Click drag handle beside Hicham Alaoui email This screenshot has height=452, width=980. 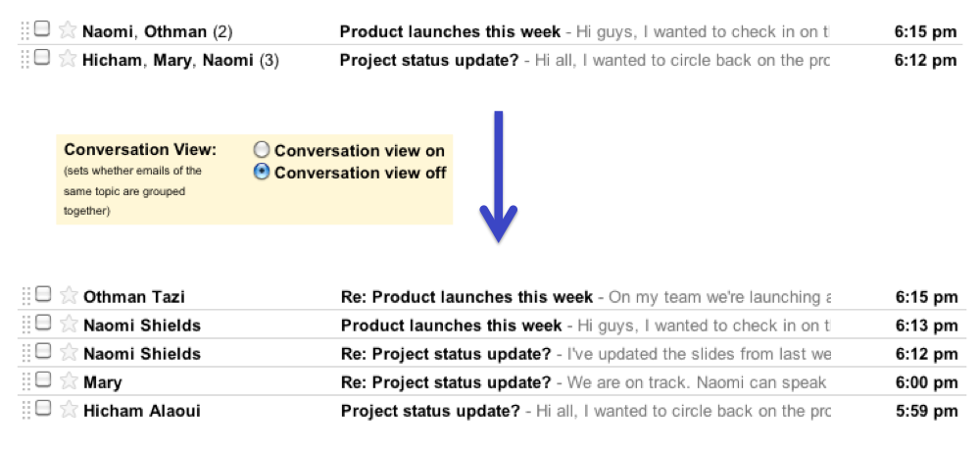25,409
